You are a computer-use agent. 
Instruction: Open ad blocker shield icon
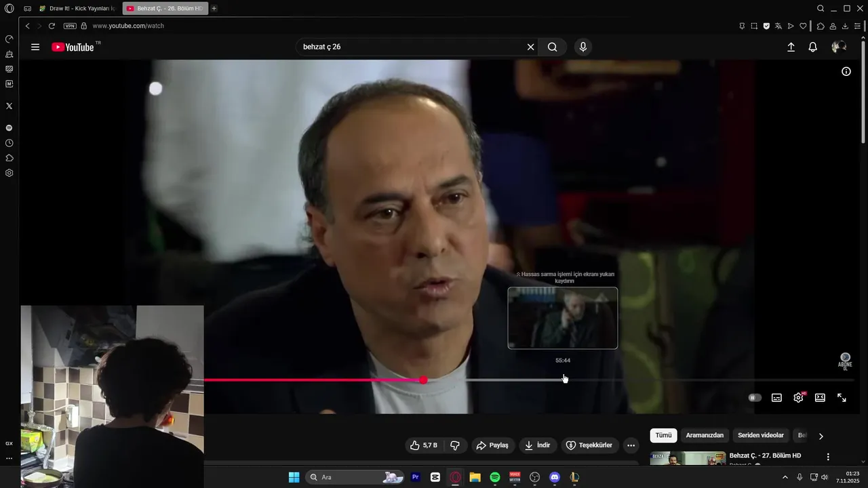tap(766, 26)
